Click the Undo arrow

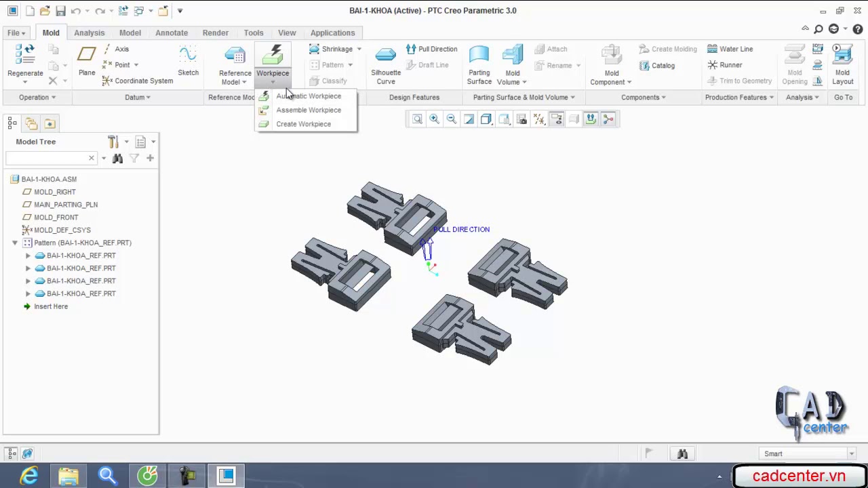[75, 11]
